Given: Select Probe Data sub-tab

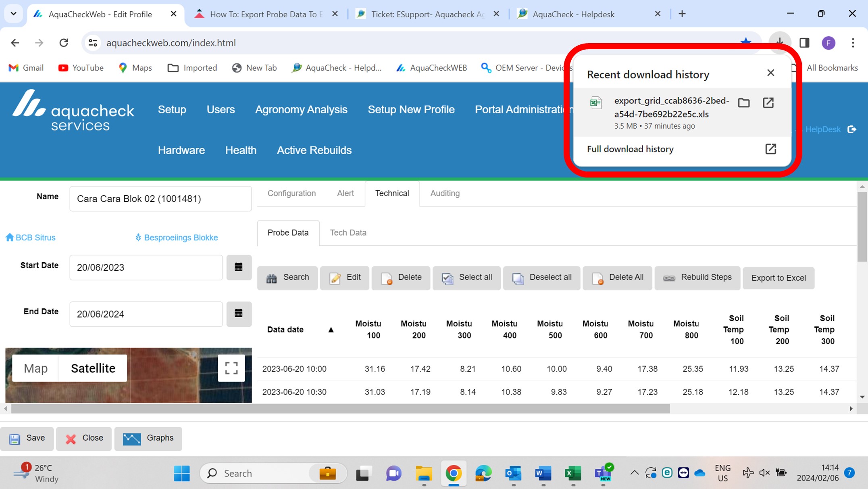Looking at the screenshot, I should point(288,233).
